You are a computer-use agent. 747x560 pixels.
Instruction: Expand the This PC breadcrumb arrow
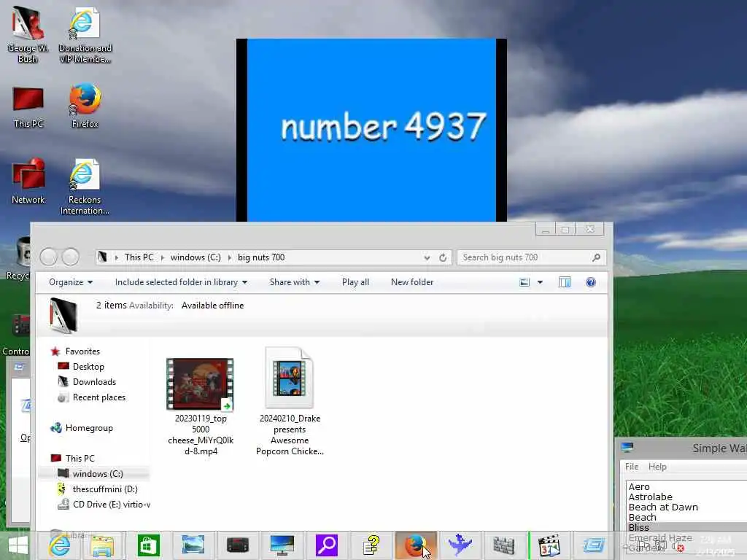pos(162,257)
